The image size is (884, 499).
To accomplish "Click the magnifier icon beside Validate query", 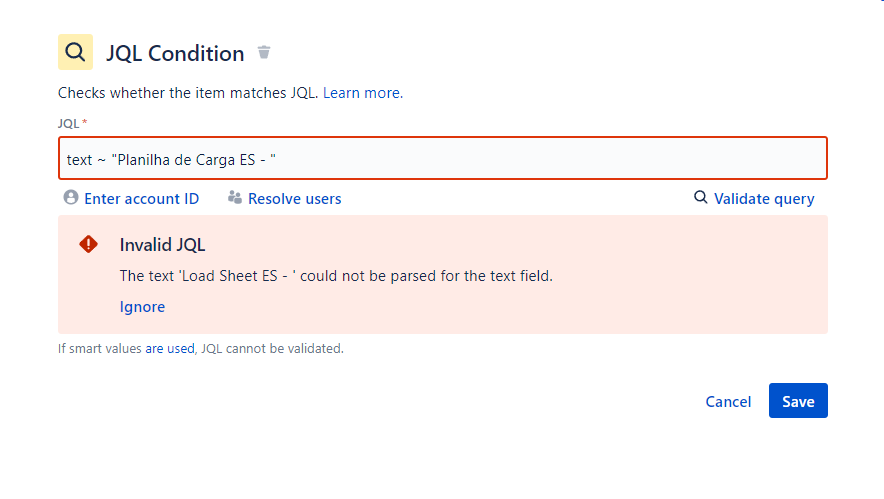I will click(x=700, y=197).
